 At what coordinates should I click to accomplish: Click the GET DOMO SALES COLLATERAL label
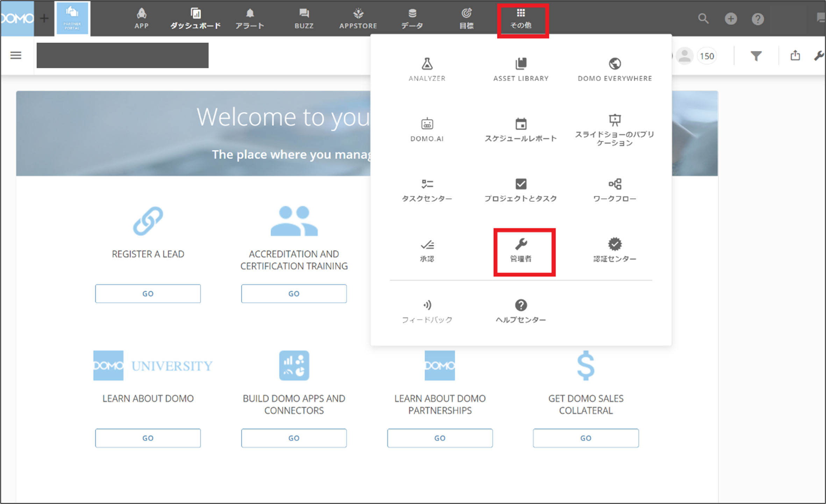tap(586, 404)
